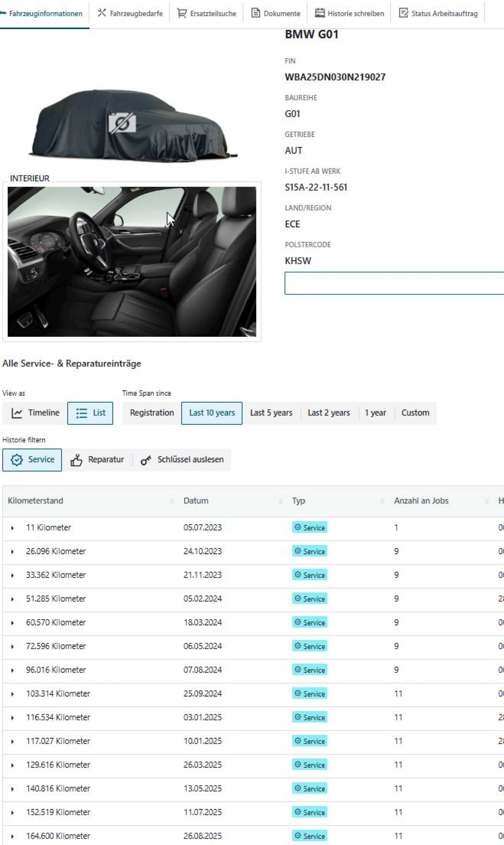Expand the 26.096 Kilometer row
The width and height of the screenshot is (504, 845).
tap(13, 552)
